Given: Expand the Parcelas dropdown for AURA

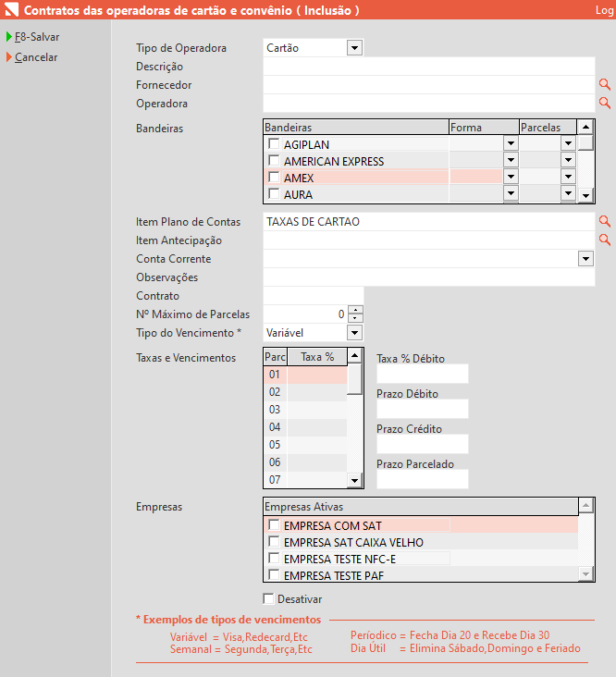Looking at the screenshot, I should [568, 193].
